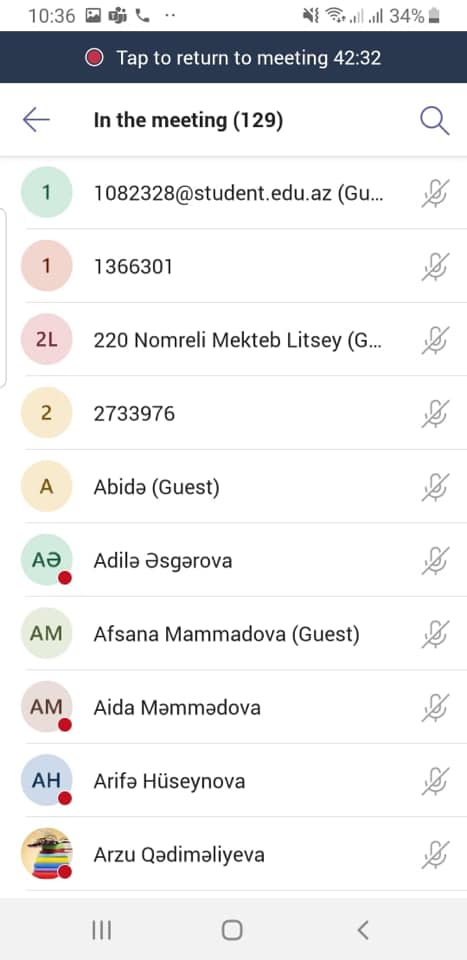The image size is (467, 960).
Task: Open Arzu Qədiməliyeva's profile picture
Action: 47,853
